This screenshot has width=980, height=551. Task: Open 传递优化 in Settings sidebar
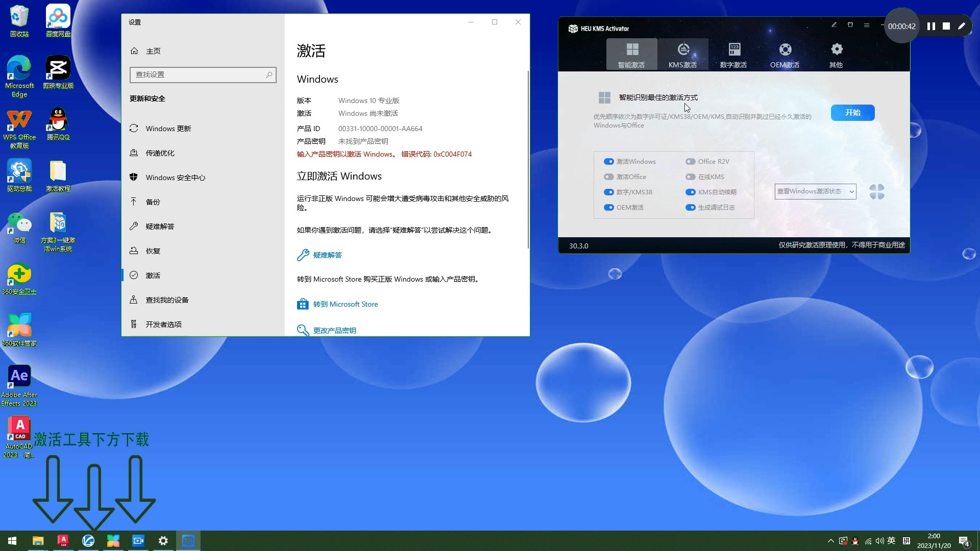tap(203, 153)
